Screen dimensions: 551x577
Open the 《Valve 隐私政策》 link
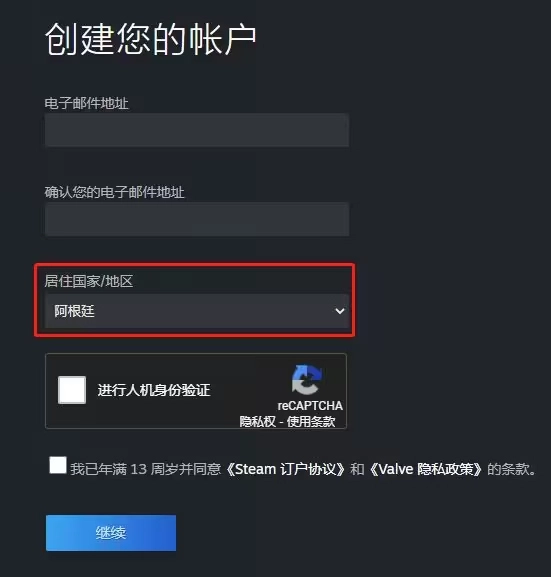coord(426,469)
